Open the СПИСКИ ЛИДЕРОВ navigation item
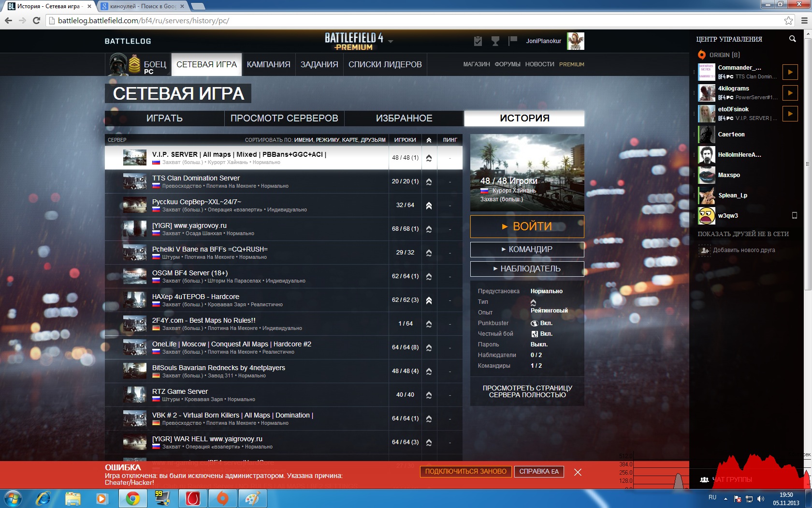This screenshot has height=508, width=812. click(385, 64)
